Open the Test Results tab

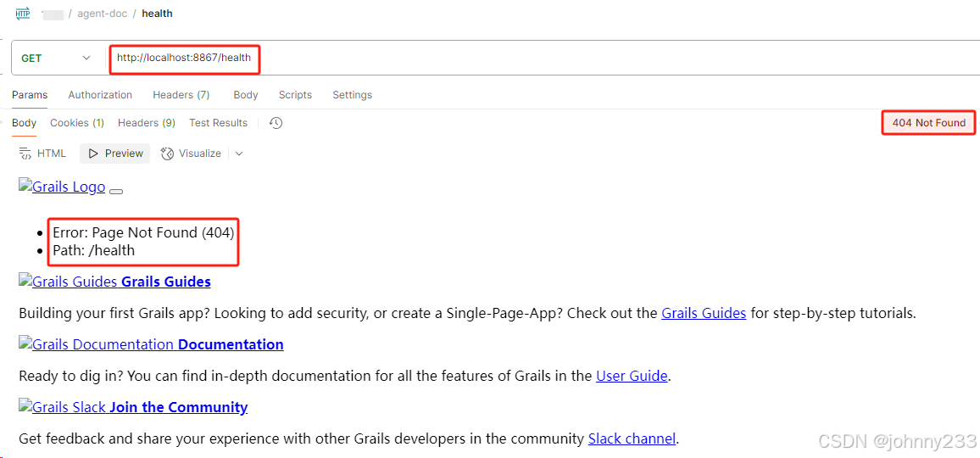pyautogui.click(x=218, y=123)
